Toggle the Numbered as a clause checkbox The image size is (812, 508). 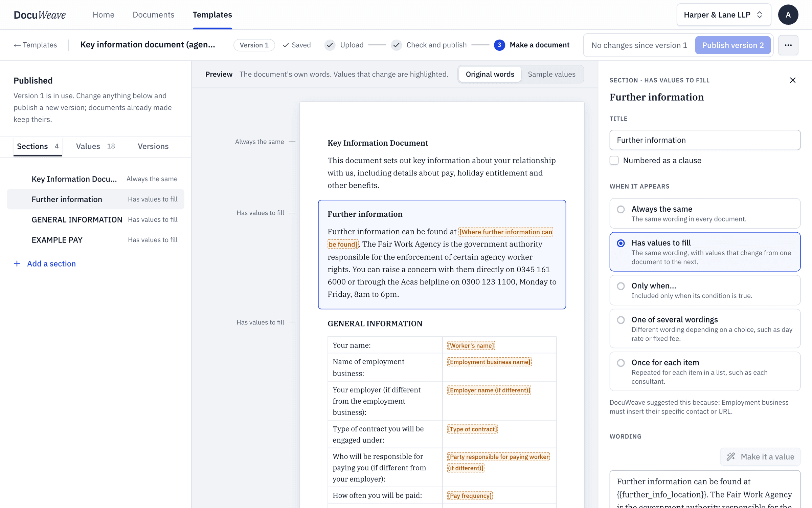pyautogui.click(x=614, y=160)
